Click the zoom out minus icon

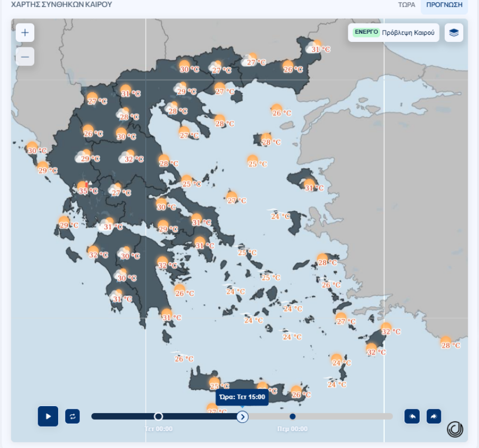(x=24, y=56)
